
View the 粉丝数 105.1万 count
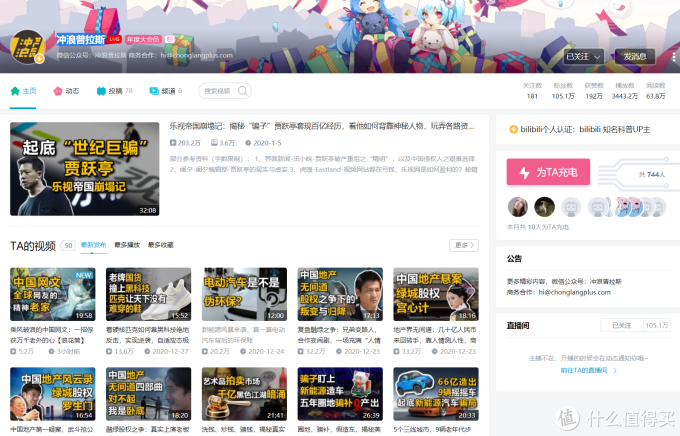[x=563, y=91]
